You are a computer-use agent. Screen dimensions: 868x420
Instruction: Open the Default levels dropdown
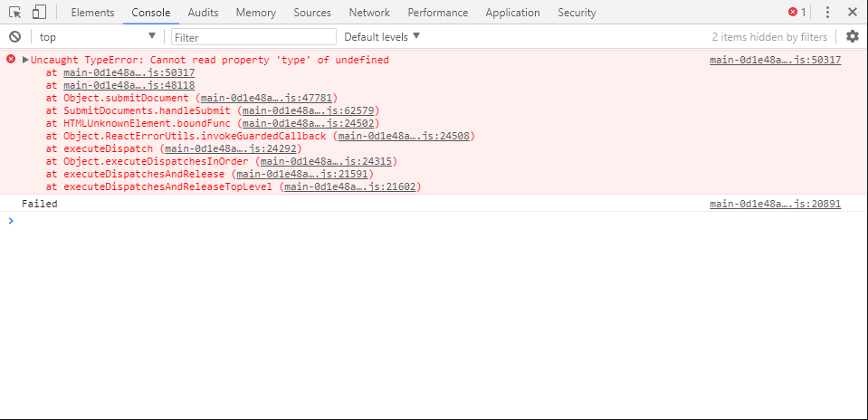coord(382,37)
